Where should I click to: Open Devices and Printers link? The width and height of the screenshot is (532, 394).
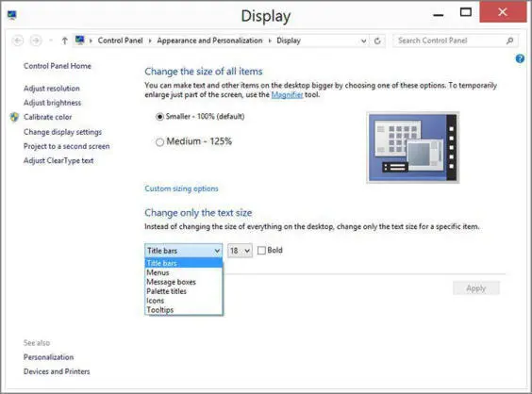[57, 371]
